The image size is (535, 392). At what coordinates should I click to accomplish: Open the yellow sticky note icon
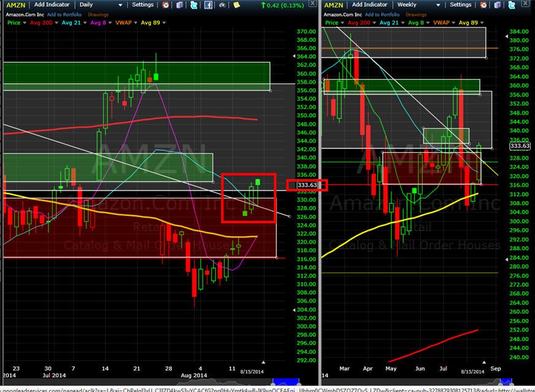[236, 5]
